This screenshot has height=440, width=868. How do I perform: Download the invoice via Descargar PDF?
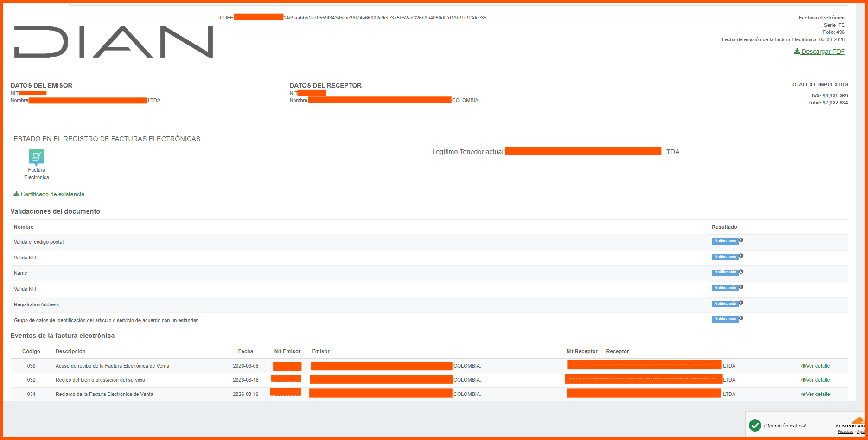pos(819,52)
